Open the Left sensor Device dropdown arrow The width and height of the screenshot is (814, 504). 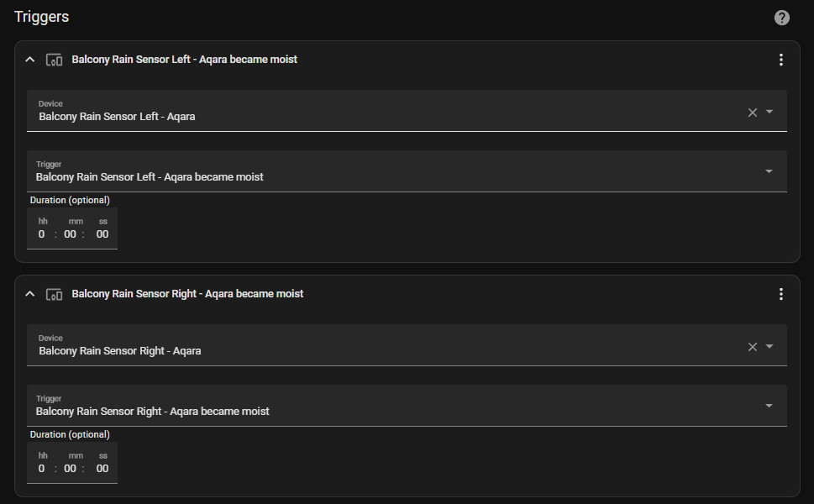coord(769,113)
